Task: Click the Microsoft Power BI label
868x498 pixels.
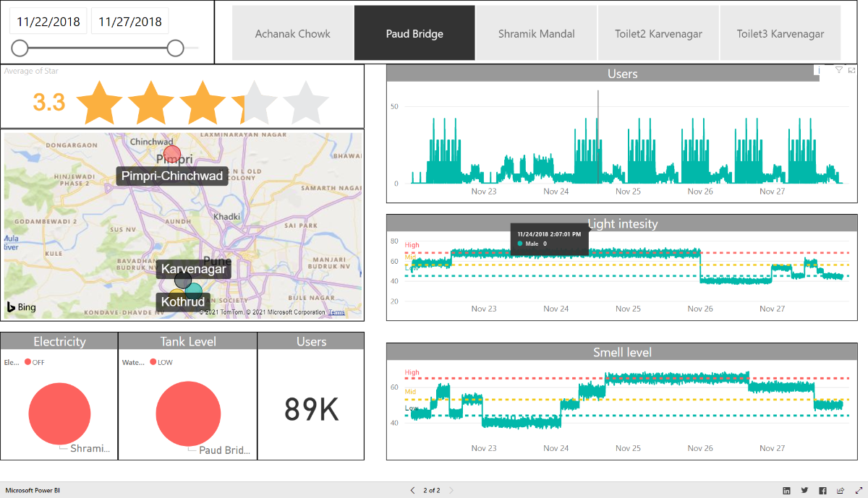Action: tap(33, 491)
